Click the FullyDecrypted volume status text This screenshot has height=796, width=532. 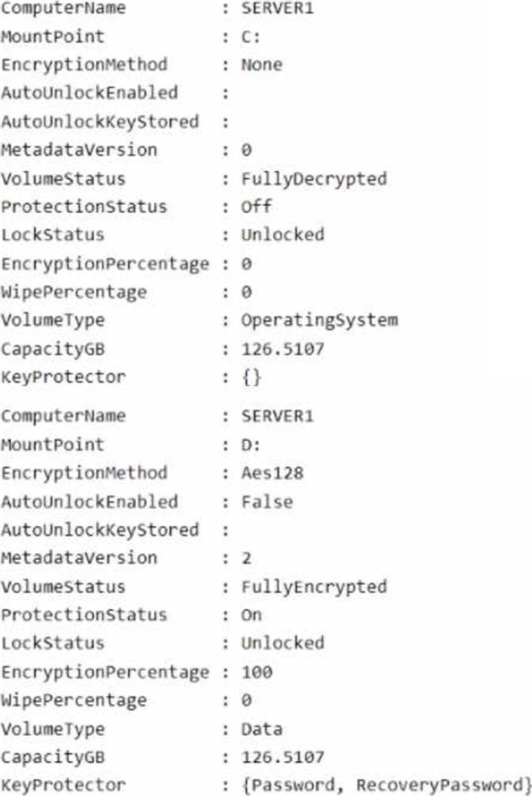point(314,178)
